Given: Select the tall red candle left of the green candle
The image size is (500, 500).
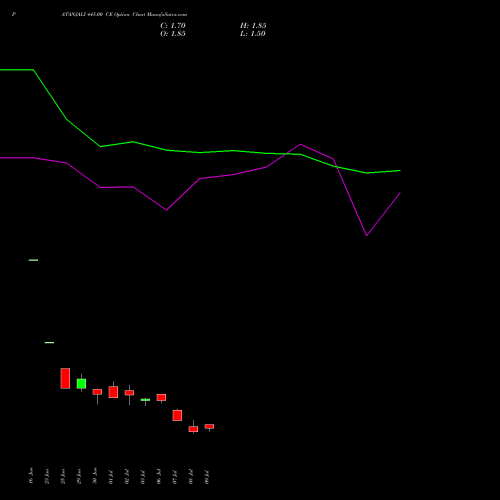Looking at the screenshot, I should click(65, 378).
